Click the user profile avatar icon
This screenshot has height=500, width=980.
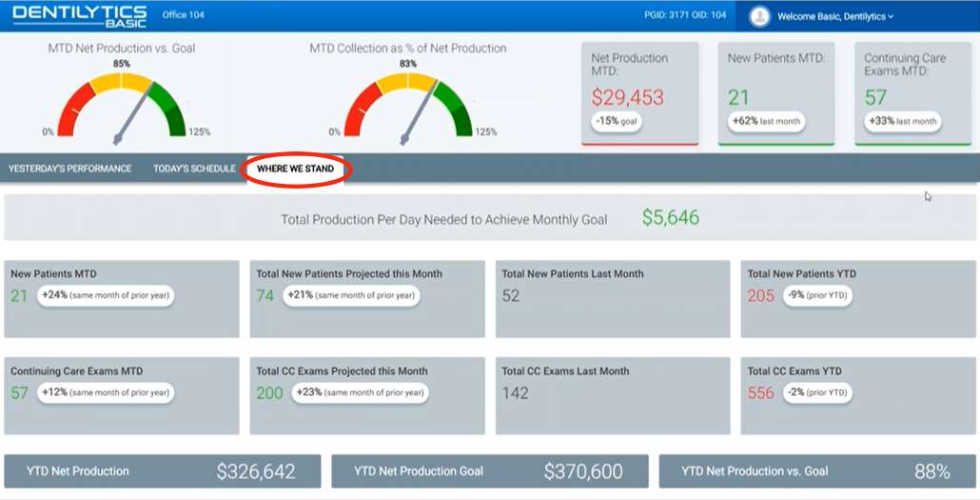(x=759, y=16)
